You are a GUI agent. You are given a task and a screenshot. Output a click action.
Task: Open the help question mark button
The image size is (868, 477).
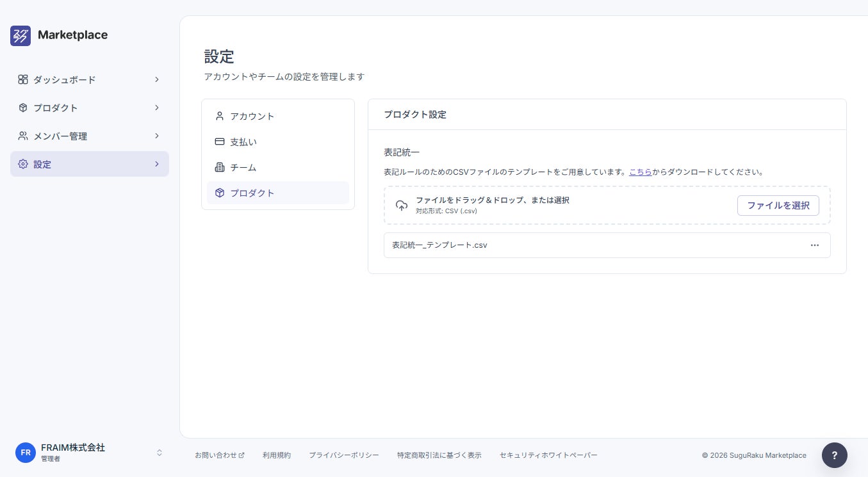[835, 455]
